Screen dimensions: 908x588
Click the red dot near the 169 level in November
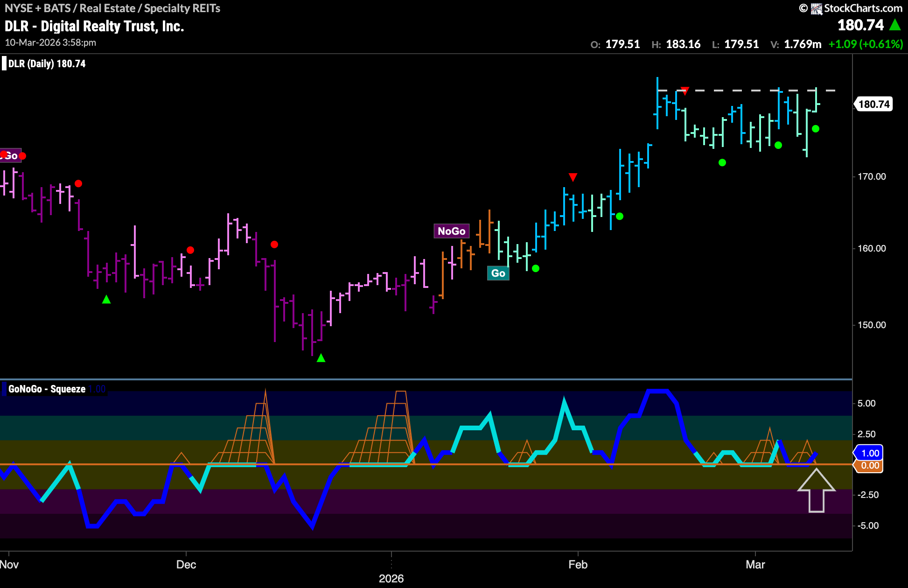(78, 183)
